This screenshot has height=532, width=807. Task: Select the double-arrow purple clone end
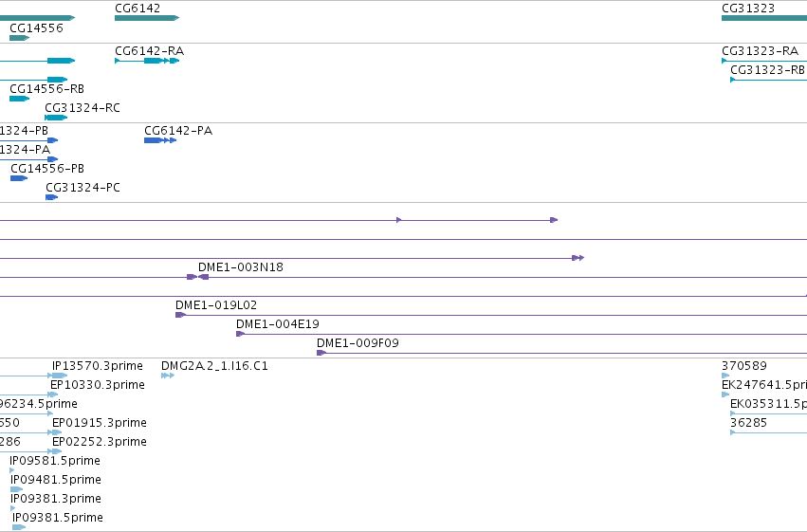pyautogui.click(x=578, y=258)
